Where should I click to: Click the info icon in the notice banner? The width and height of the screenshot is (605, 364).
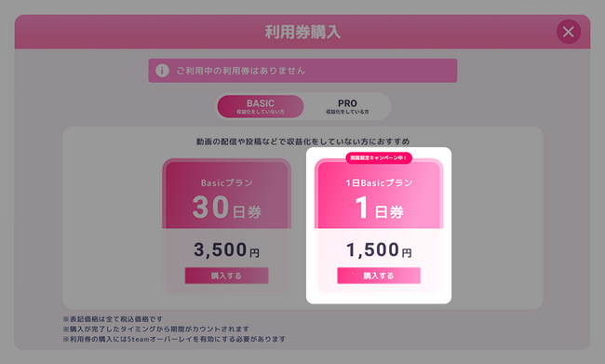click(x=162, y=71)
